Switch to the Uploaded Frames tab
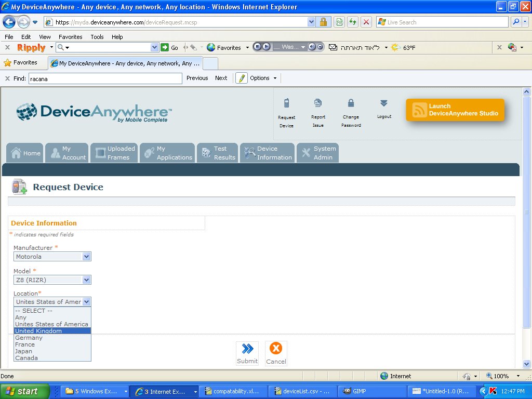The height and width of the screenshot is (399, 532). (114, 153)
